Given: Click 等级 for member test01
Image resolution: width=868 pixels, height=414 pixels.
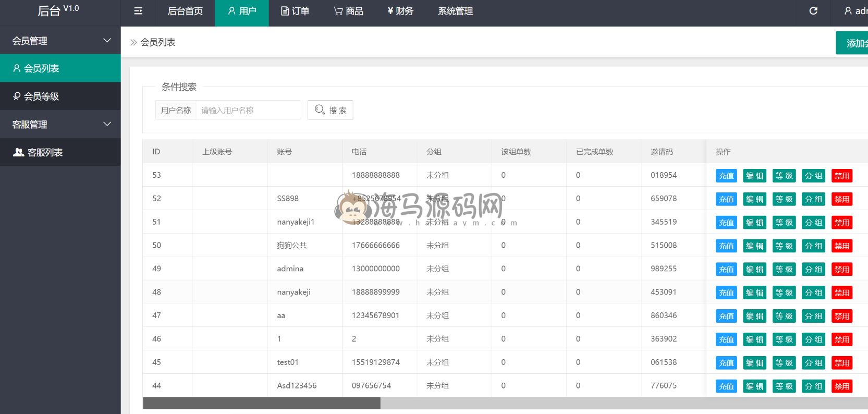Looking at the screenshot, I should tap(784, 363).
